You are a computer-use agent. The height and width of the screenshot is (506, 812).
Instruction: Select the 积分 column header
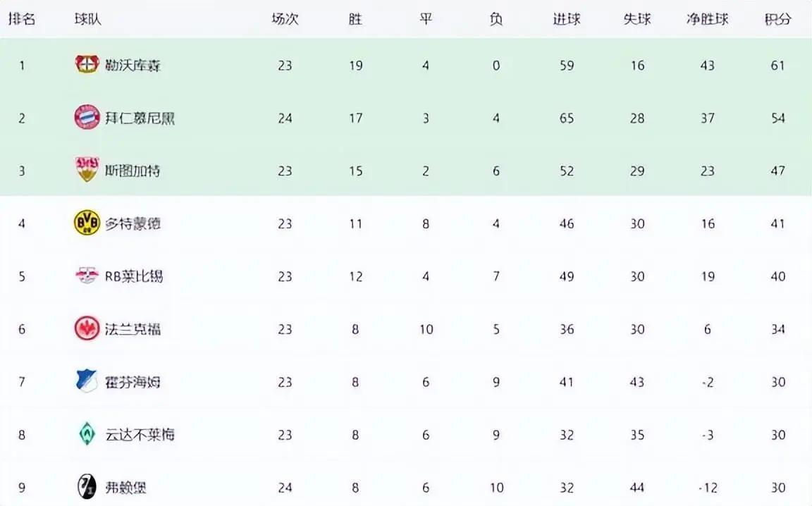pyautogui.click(x=778, y=19)
